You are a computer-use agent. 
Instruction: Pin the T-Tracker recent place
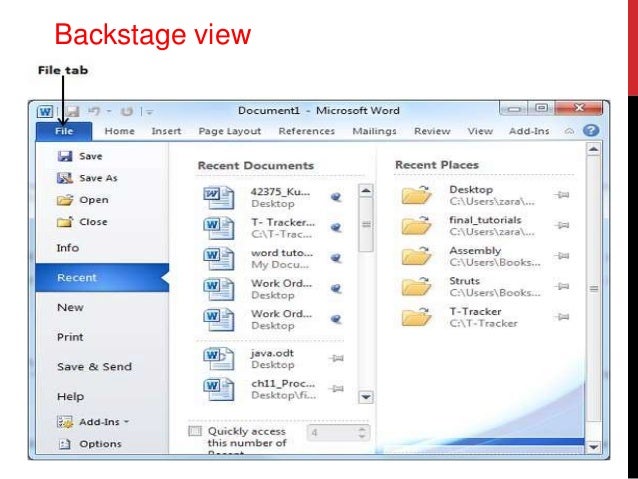pos(562,317)
